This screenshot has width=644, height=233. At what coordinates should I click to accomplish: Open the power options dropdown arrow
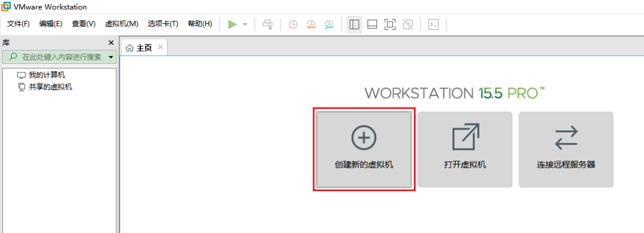click(245, 24)
